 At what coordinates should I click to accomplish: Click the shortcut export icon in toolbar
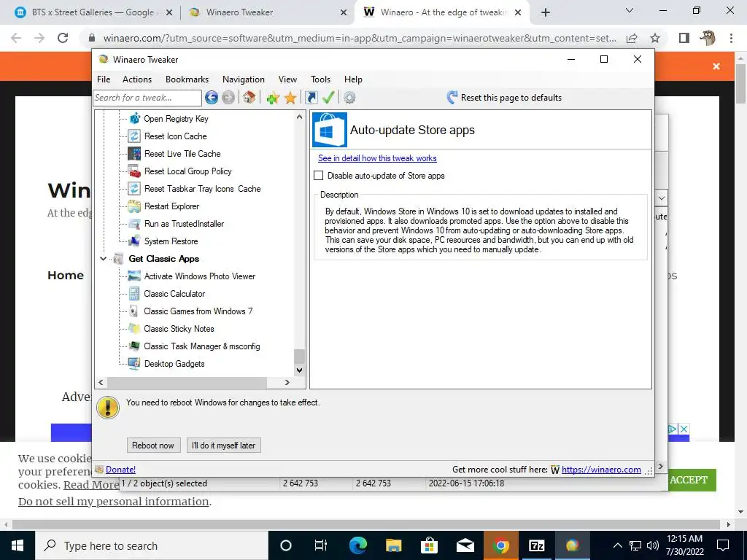coord(311,98)
